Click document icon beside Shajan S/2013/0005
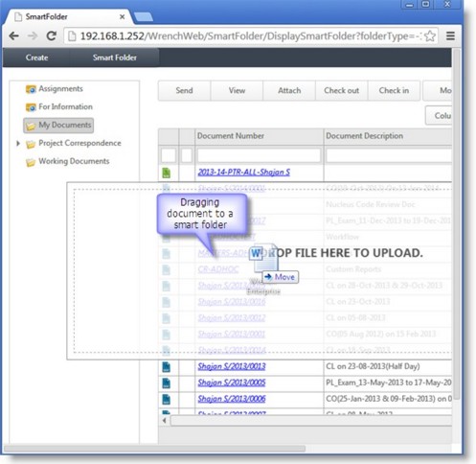This screenshot has width=476, height=464. tap(166, 383)
